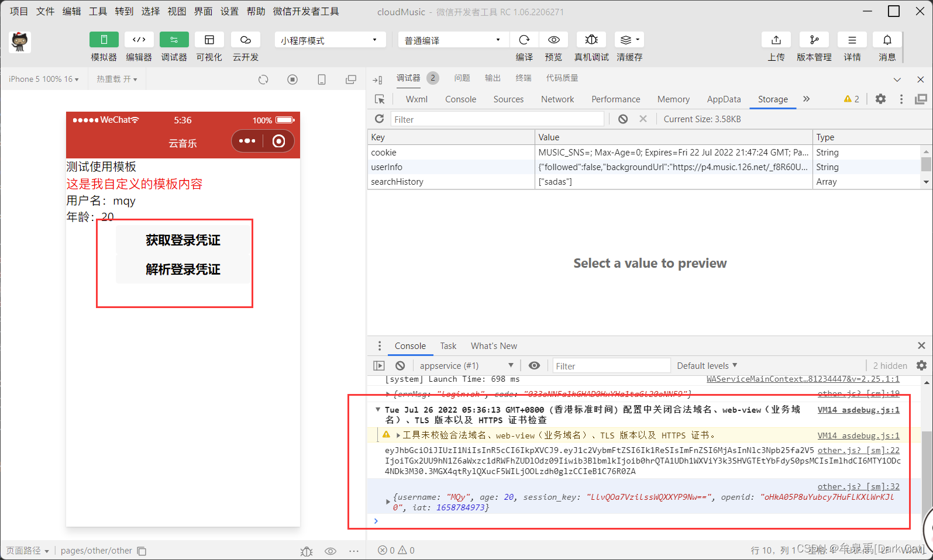Close the console drawer
The height and width of the screenshot is (560, 933).
(x=921, y=345)
